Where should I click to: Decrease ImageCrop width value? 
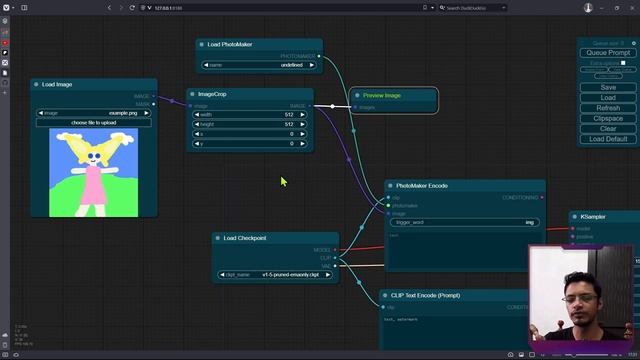197,115
